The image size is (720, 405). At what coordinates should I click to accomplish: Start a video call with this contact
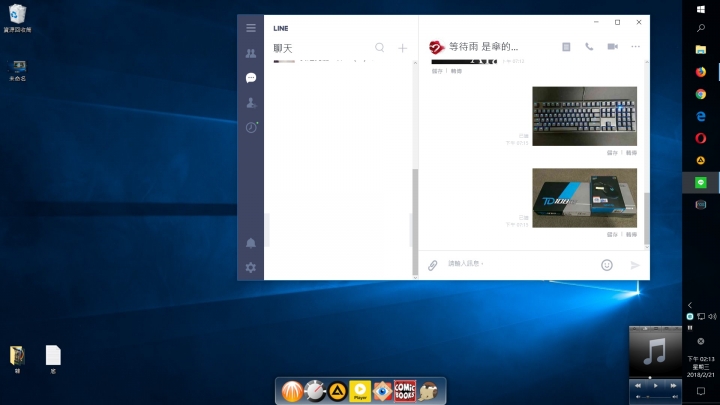pos(613,46)
